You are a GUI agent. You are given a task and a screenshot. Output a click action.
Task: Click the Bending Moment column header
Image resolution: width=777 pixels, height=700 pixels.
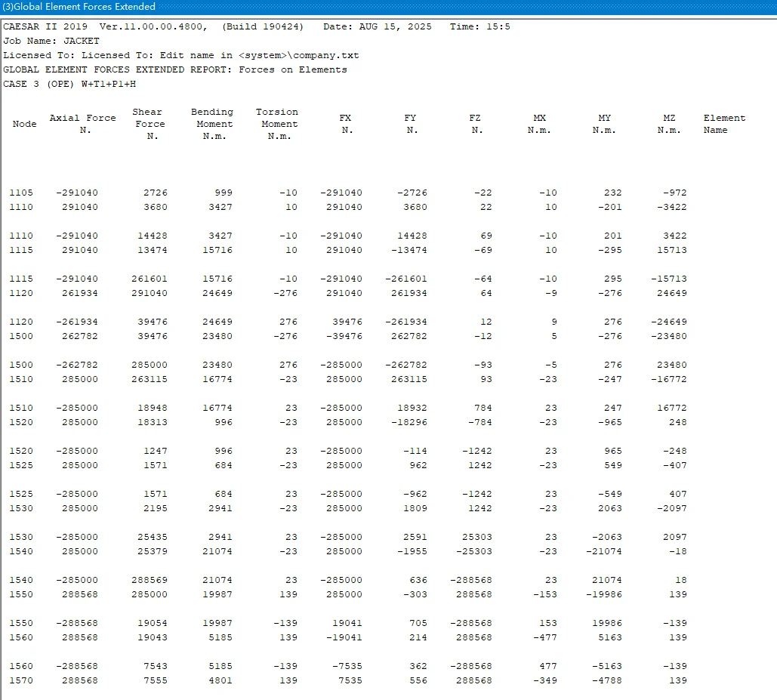(x=213, y=124)
